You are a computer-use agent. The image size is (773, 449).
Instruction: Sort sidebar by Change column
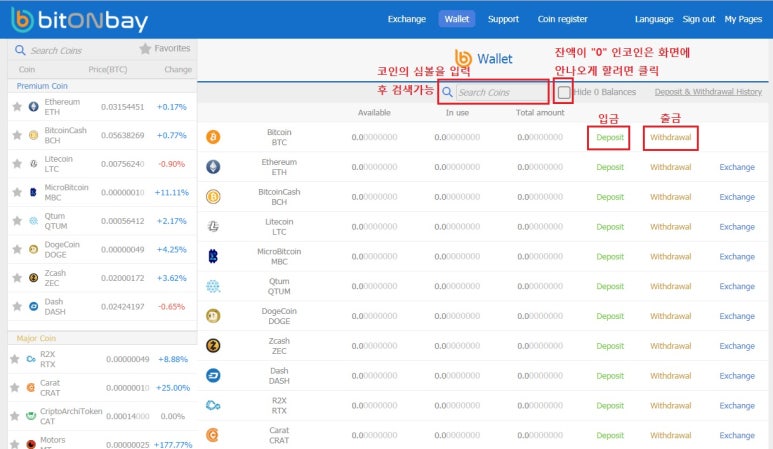click(178, 69)
